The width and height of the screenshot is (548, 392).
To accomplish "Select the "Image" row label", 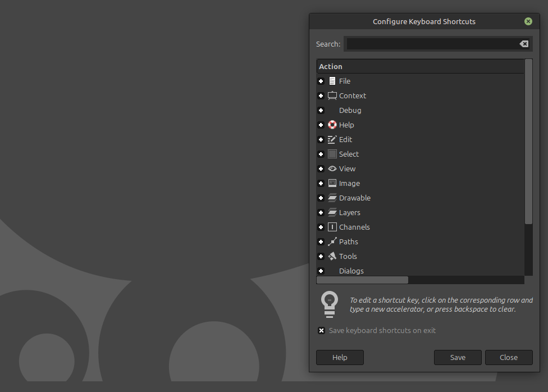I will click(349, 184).
